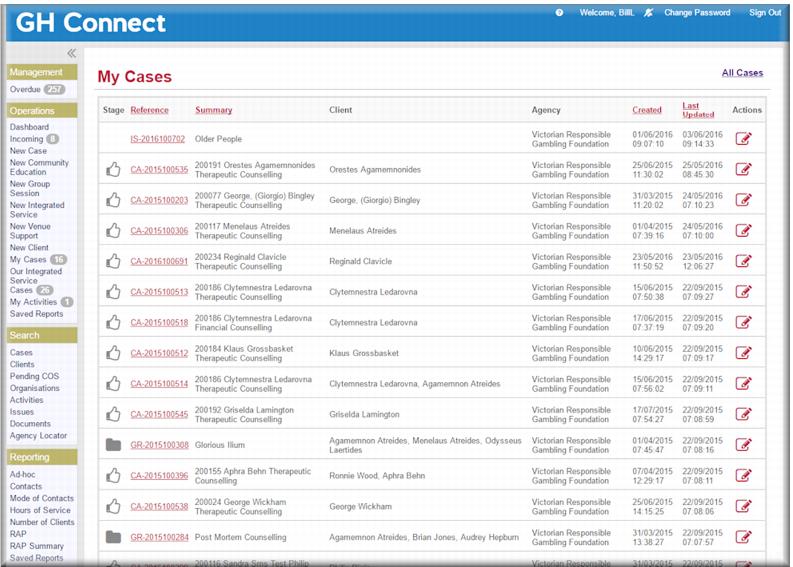
Task: Open Ad-hoc reporting
Action: click(x=23, y=474)
